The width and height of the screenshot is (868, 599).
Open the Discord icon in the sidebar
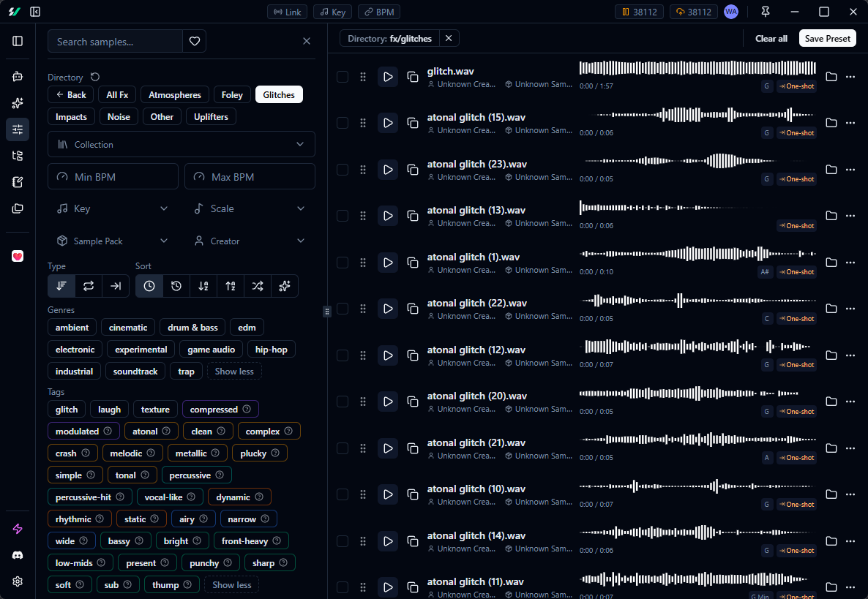pos(17,555)
